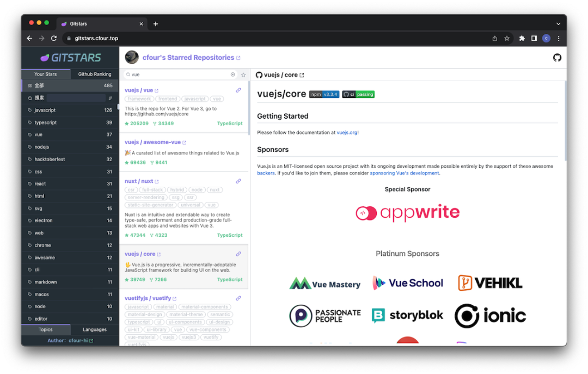This screenshot has width=588, height=374.
Task: Filter by the electron tag
Action: pyautogui.click(x=70, y=220)
